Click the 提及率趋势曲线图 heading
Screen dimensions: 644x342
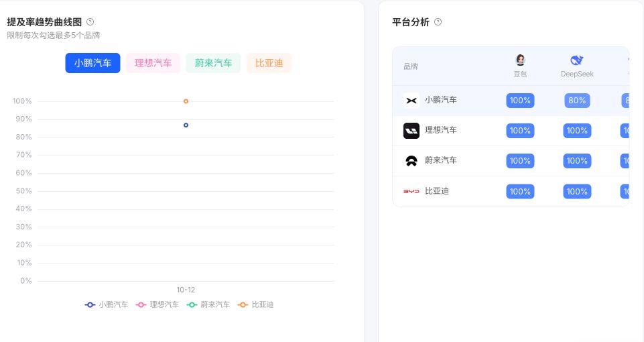tap(44, 21)
